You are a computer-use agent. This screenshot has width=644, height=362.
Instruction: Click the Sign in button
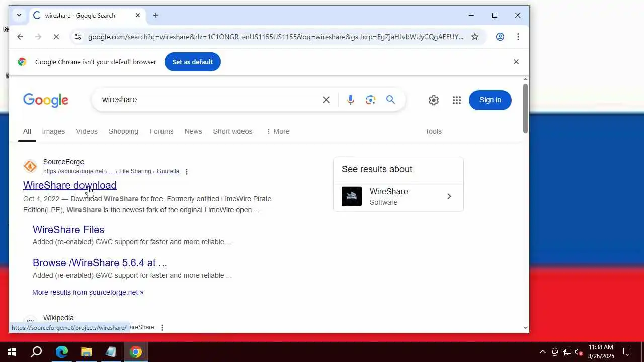tap(490, 100)
